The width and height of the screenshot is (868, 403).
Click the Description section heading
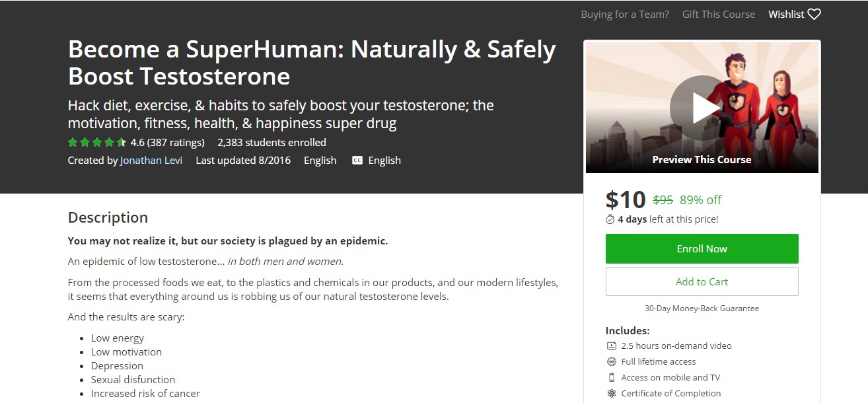pos(108,217)
